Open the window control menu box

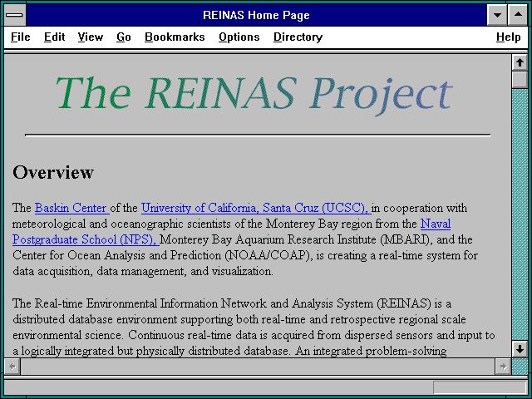15,15
